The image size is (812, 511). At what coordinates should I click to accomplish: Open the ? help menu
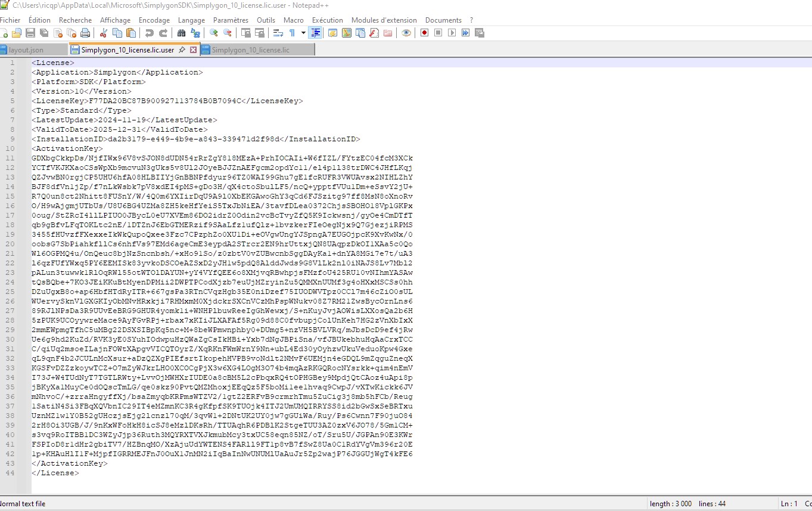pos(471,20)
